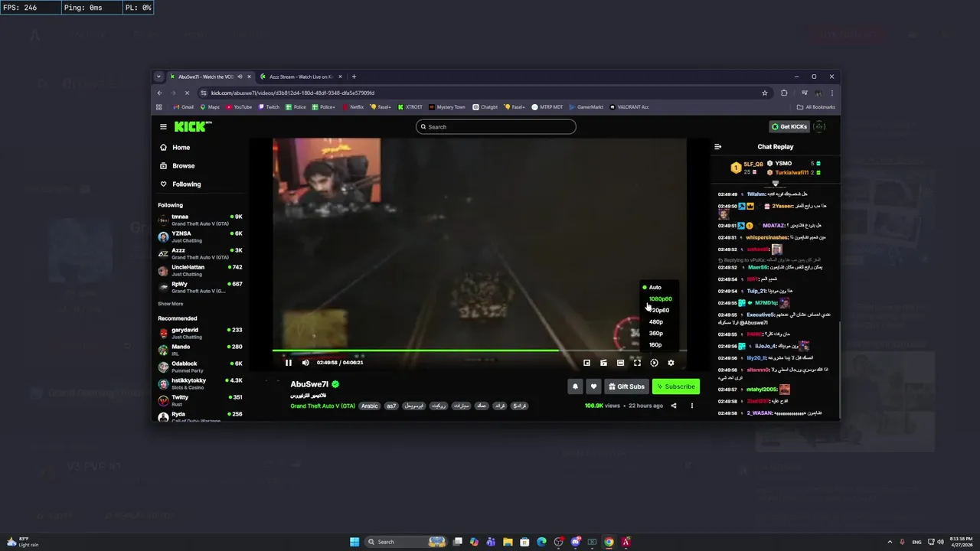Open the YouTube bookmark
Viewport: 980px width, 551px height.
pyautogui.click(x=239, y=107)
